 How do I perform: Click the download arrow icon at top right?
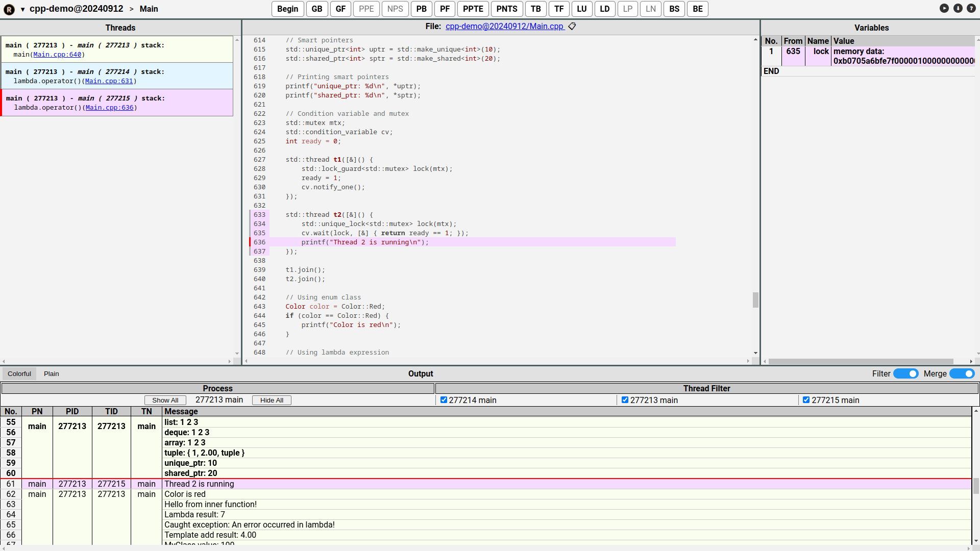tap(958, 8)
